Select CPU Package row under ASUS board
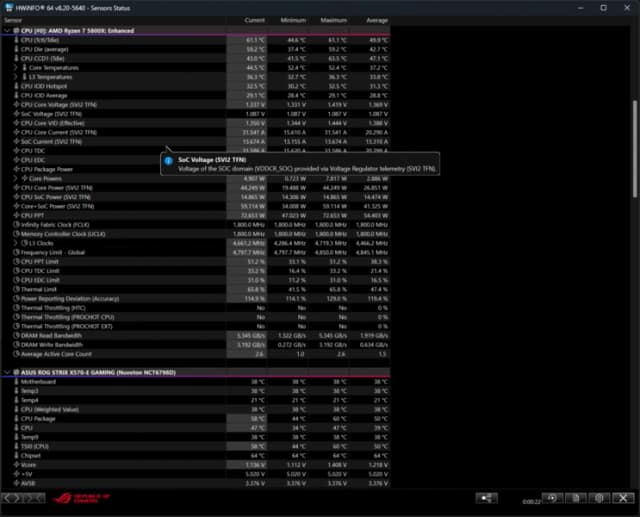 coord(196,419)
